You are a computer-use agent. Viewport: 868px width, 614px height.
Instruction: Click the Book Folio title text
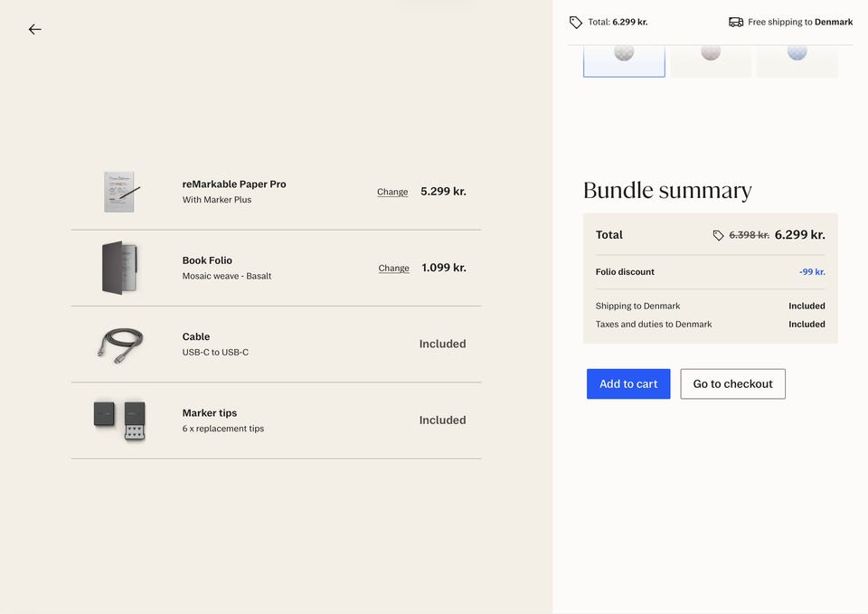click(207, 260)
